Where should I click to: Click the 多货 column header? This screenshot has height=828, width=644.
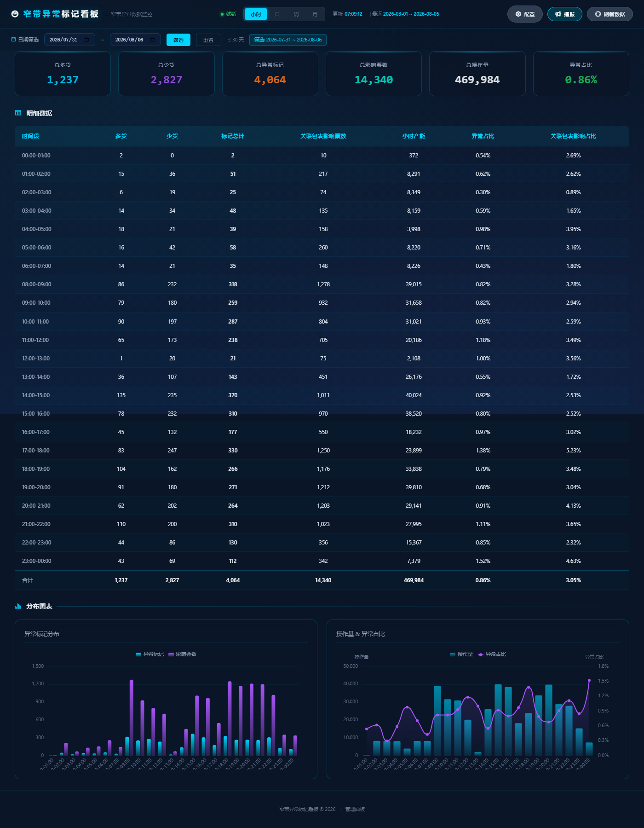121,136
